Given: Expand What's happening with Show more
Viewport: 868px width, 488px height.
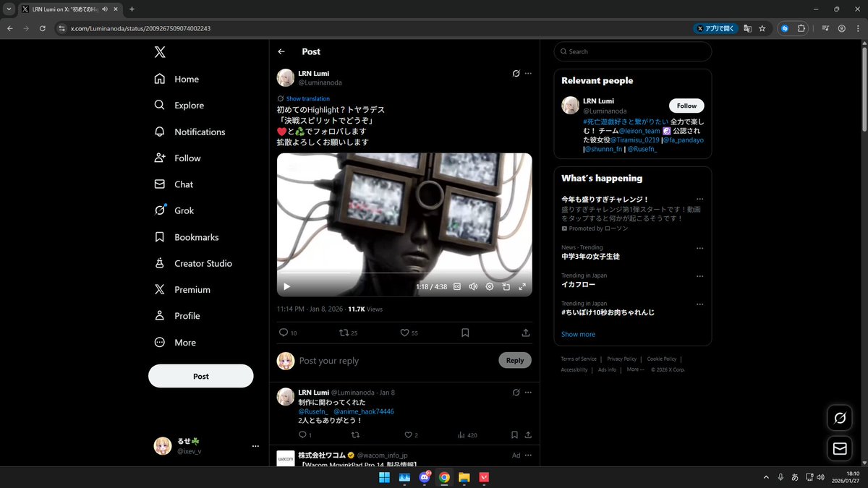Looking at the screenshot, I should [x=578, y=333].
